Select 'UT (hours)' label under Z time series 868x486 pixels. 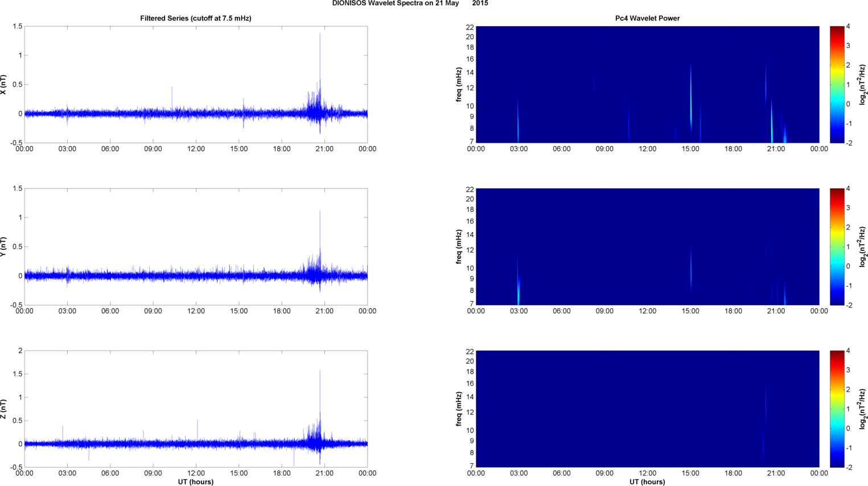tap(196, 482)
